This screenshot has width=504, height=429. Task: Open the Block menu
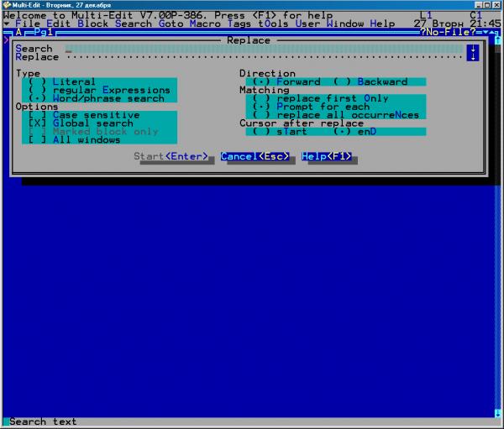93,24
